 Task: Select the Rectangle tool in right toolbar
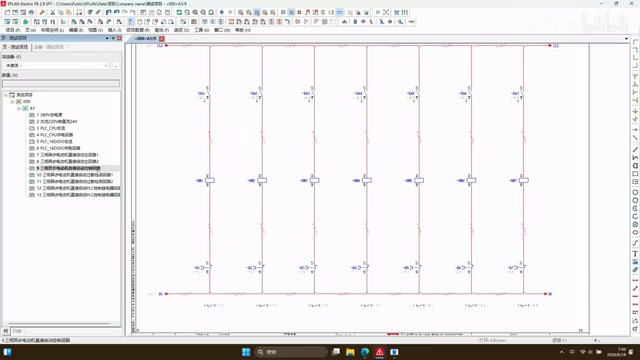coord(635,174)
